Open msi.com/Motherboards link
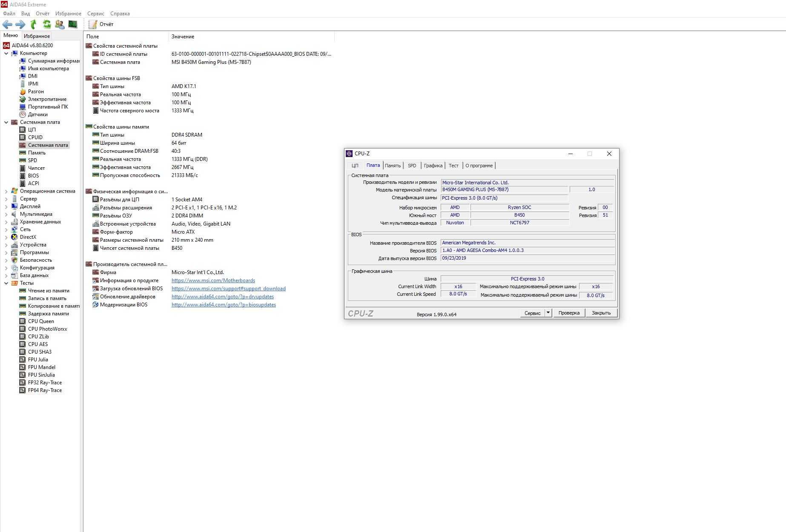The image size is (786, 532). (x=213, y=280)
